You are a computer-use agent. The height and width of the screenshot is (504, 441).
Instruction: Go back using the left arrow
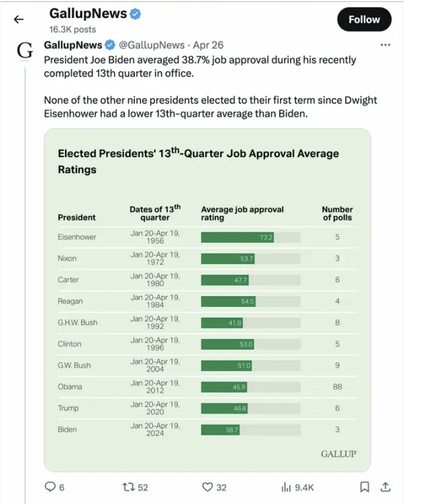coord(18,20)
